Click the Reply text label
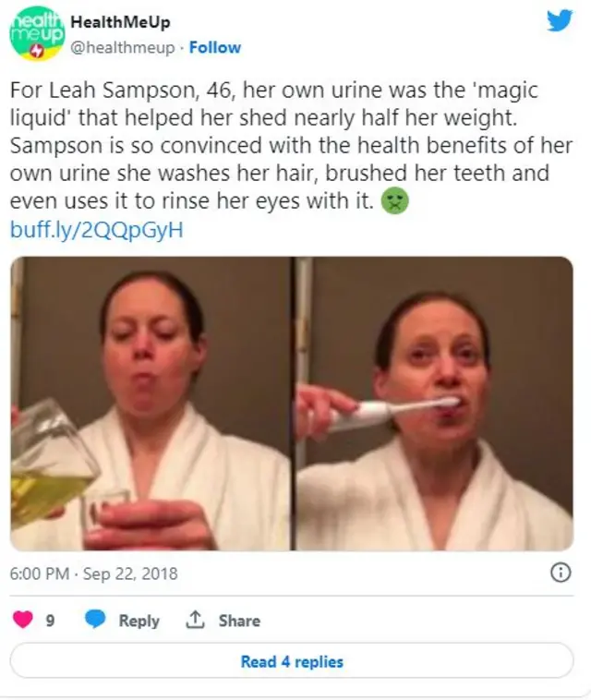 tap(139, 621)
